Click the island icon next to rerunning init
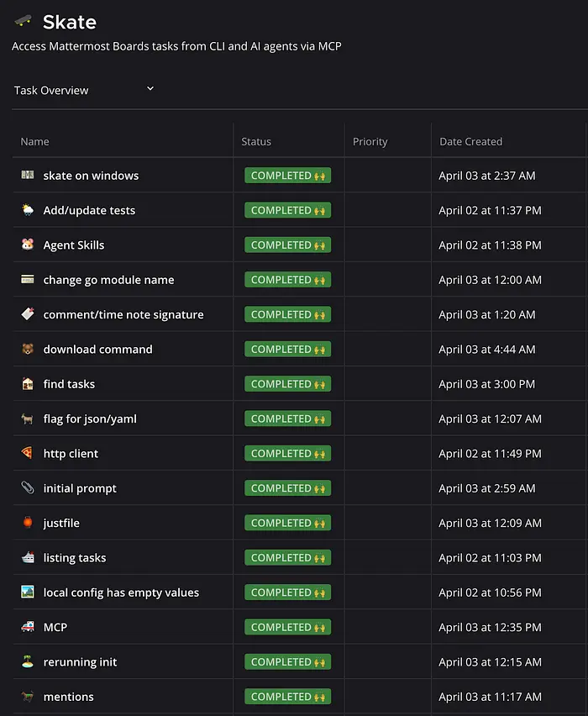Image resolution: width=588 pixels, height=716 pixels. (28, 661)
